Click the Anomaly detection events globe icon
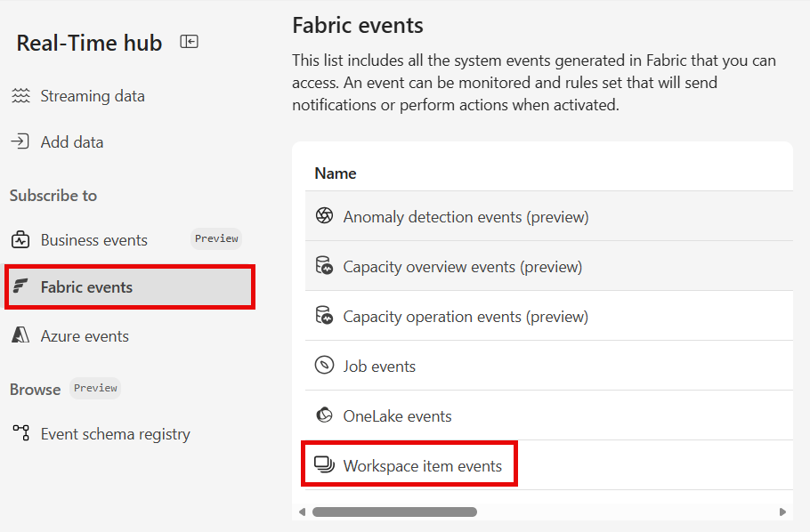The height and width of the screenshot is (532, 810). pyautogui.click(x=323, y=216)
